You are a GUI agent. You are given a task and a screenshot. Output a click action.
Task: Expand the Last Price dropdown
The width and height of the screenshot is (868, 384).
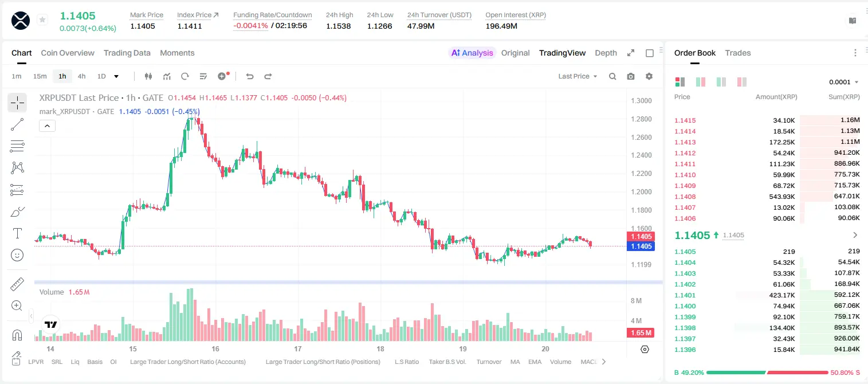pos(578,76)
